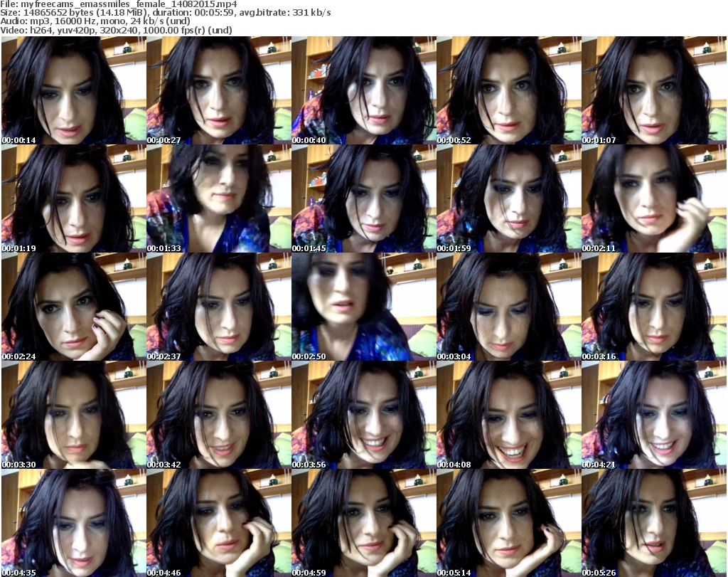Screen dimensions: 728x577
Task: Click the 'Video: h264, yuv420p' info line
Action: tap(116, 30)
